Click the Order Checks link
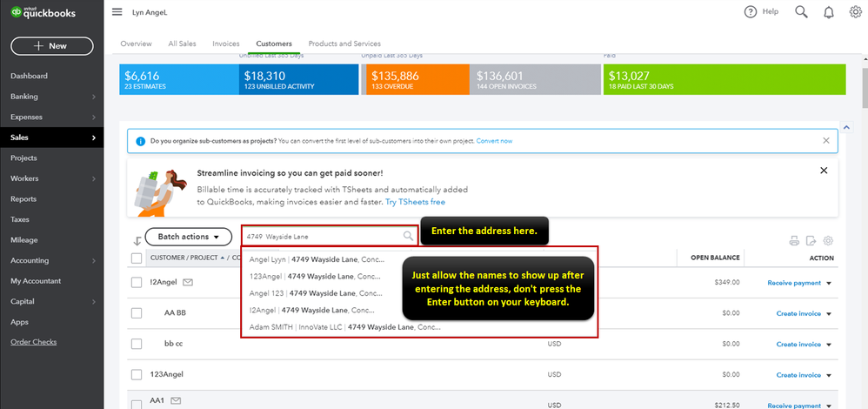The width and height of the screenshot is (868, 409). (33, 342)
